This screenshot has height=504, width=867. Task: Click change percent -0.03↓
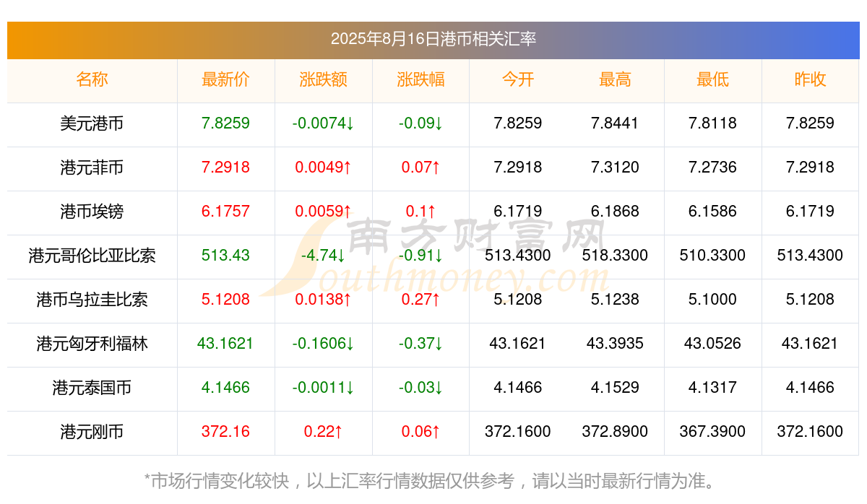[x=421, y=388]
